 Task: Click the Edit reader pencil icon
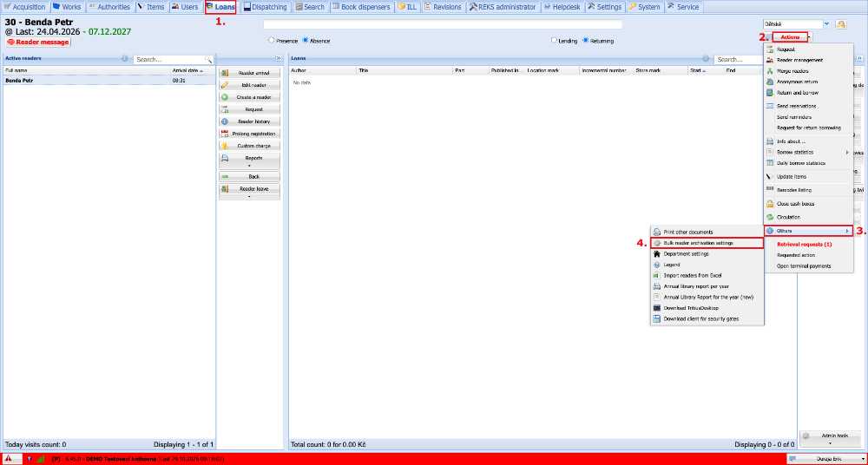pyautogui.click(x=225, y=85)
